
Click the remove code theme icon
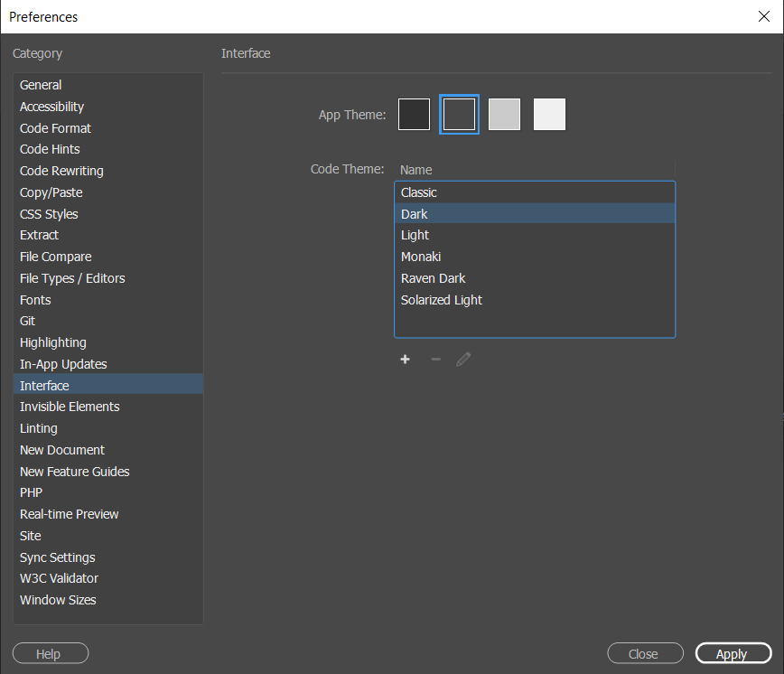[435, 359]
